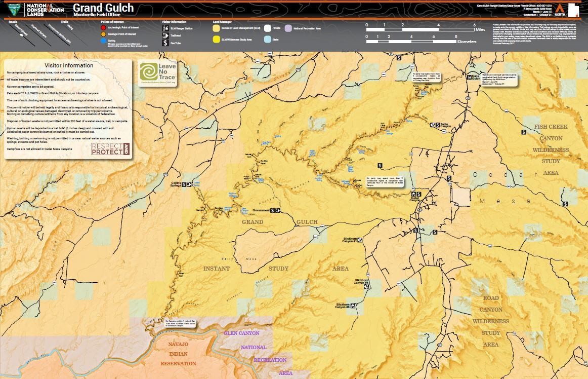Click the Miles scale bar
588x379 pixels.
click(x=421, y=30)
